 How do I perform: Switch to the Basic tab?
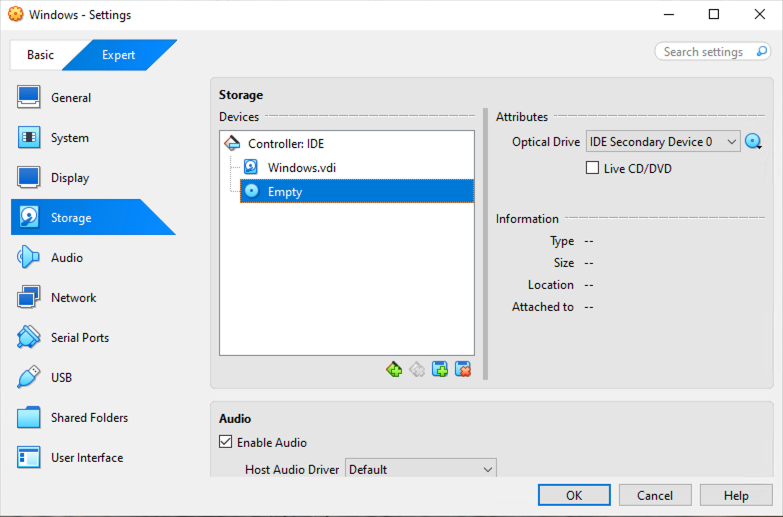click(40, 54)
